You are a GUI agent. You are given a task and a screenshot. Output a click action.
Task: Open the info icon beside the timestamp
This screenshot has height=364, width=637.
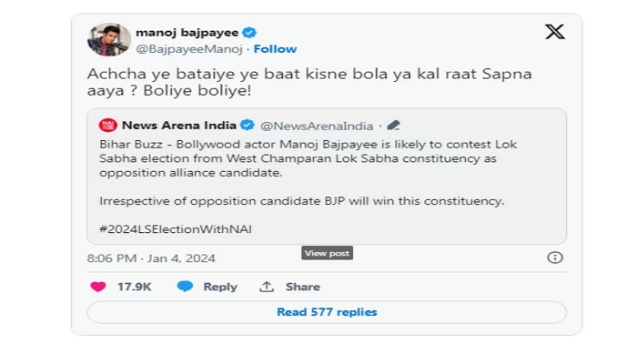click(x=554, y=258)
